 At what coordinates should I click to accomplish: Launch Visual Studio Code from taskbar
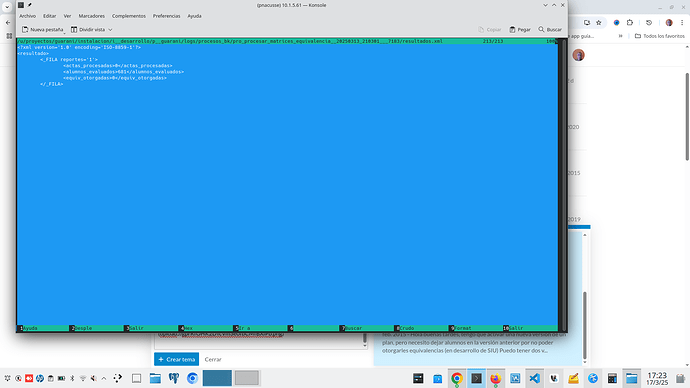pos(534,378)
